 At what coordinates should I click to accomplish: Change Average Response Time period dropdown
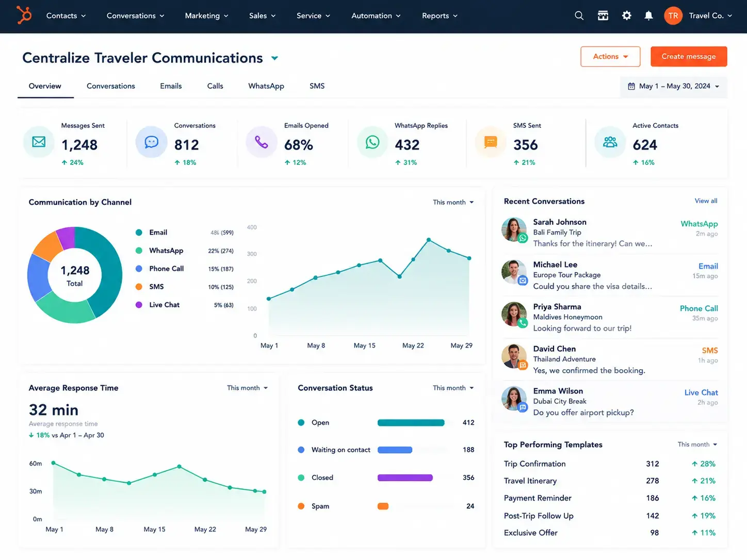(x=248, y=388)
